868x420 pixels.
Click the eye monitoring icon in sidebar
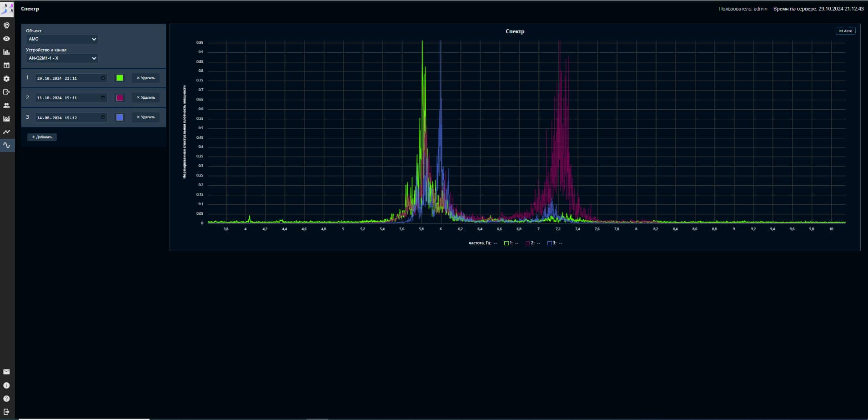(x=6, y=39)
